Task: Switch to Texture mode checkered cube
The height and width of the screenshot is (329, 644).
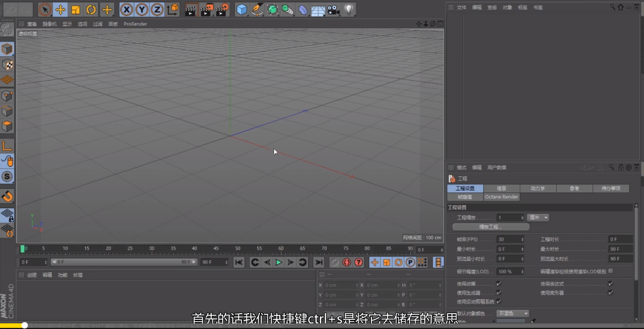Action: pyautogui.click(x=7, y=65)
